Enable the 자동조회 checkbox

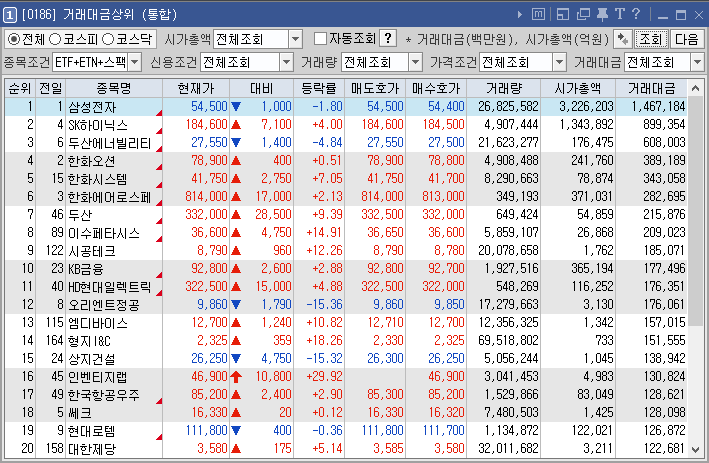[x=320, y=39]
